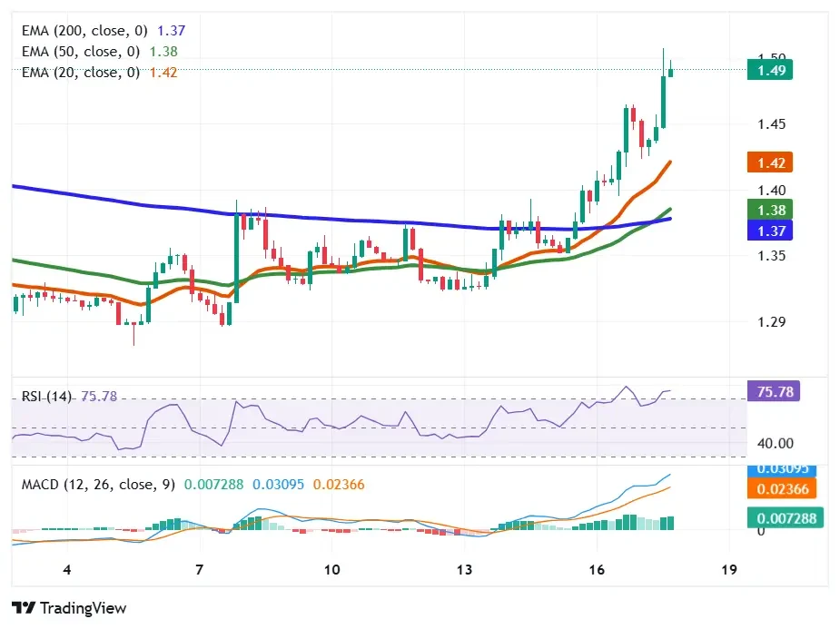
Task: Click MACD line value 0.03095 in legend
Action: tap(278, 485)
